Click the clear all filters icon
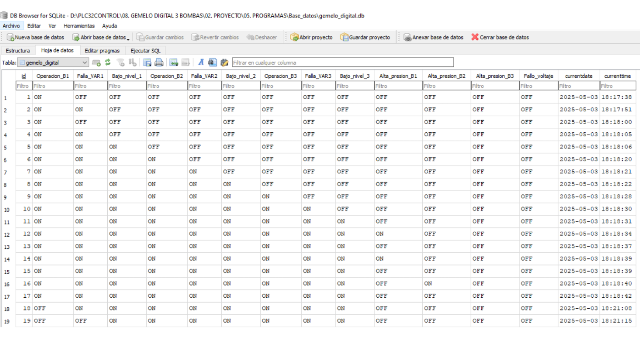This screenshot has height=362, width=644. coord(120,62)
